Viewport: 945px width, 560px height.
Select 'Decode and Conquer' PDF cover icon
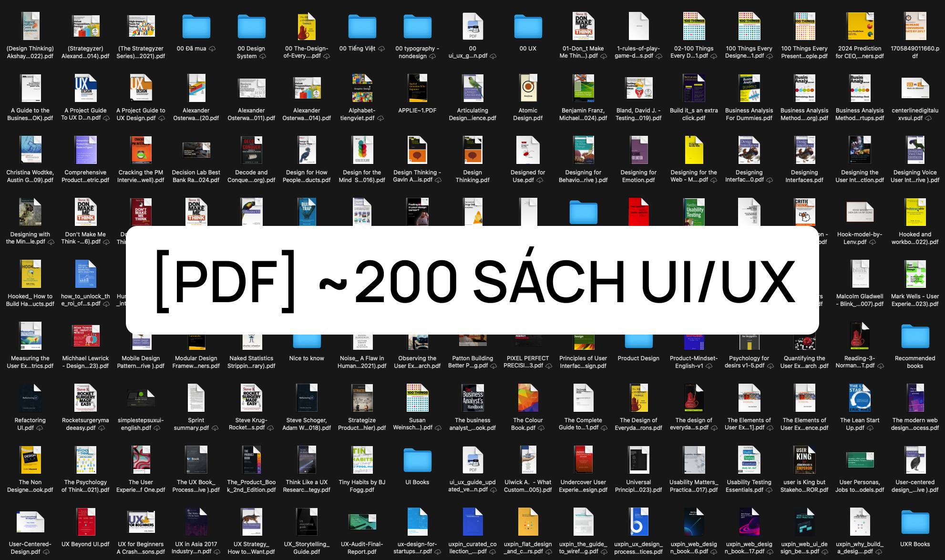(x=252, y=150)
